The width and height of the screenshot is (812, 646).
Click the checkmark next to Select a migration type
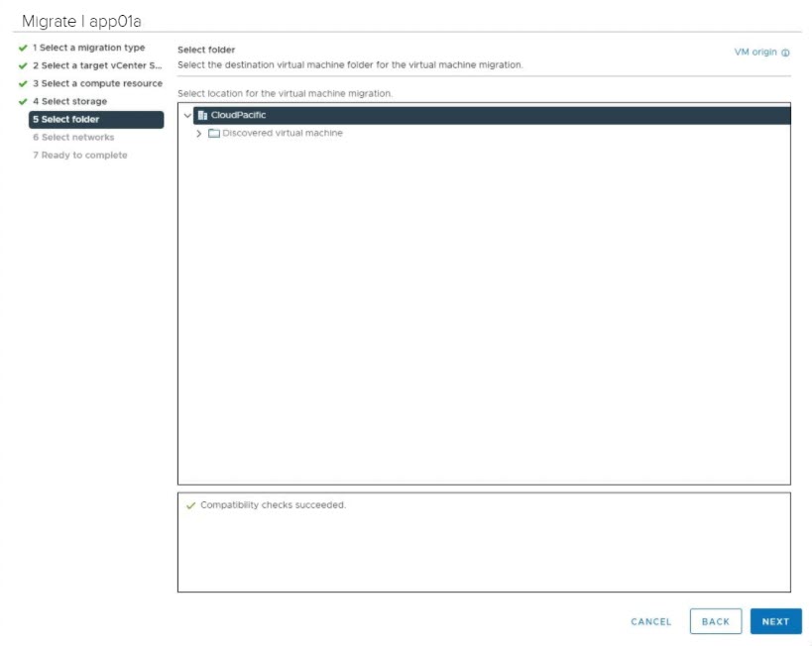23,49
